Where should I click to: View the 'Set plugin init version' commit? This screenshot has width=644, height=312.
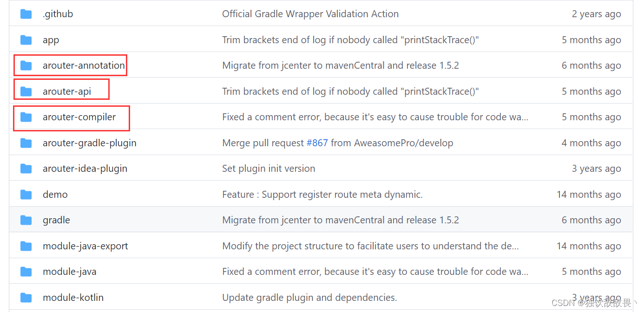point(269,169)
